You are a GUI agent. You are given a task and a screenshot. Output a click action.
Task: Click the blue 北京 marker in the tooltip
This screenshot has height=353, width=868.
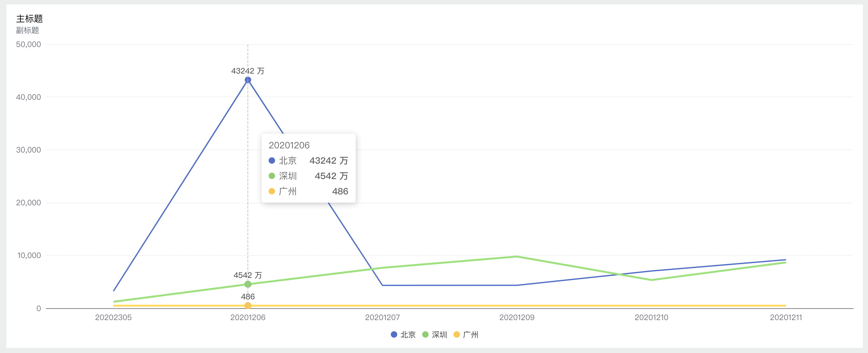tap(272, 161)
